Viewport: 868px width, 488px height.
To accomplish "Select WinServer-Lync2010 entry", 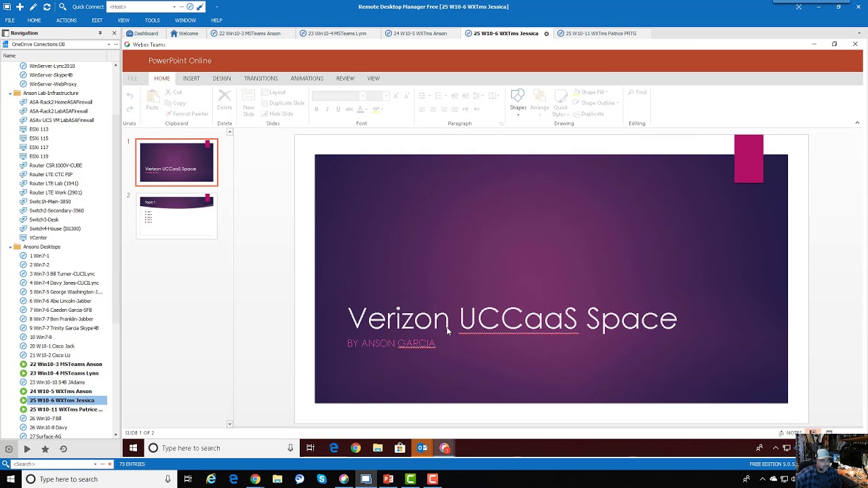I will coord(52,66).
